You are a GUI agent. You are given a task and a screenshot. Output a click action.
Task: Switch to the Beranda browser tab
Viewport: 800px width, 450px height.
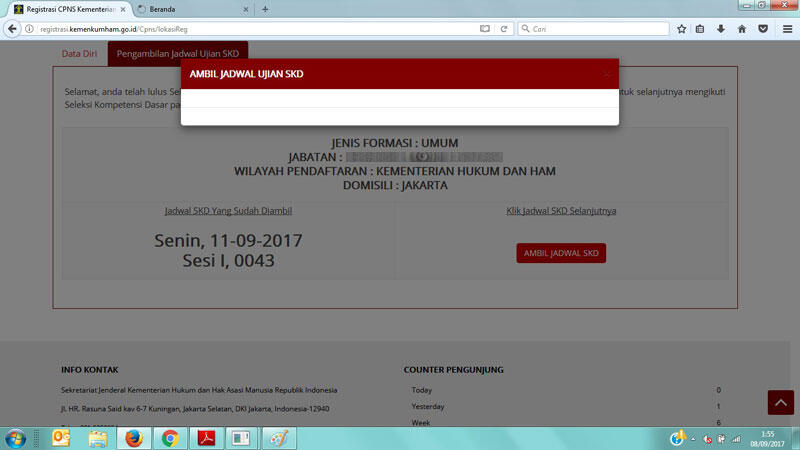click(193, 9)
